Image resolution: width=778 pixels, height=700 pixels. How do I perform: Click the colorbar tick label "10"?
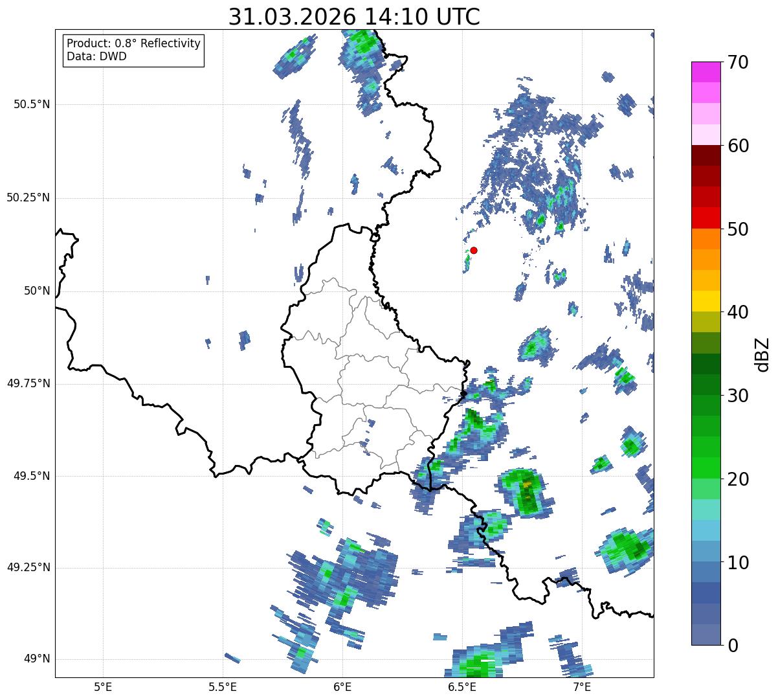coord(738,563)
